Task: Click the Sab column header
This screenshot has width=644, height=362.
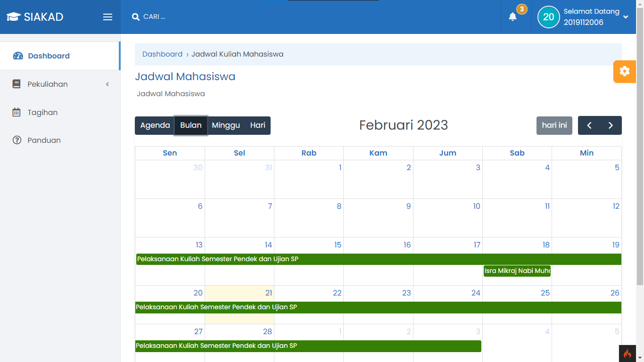Action: [x=517, y=153]
